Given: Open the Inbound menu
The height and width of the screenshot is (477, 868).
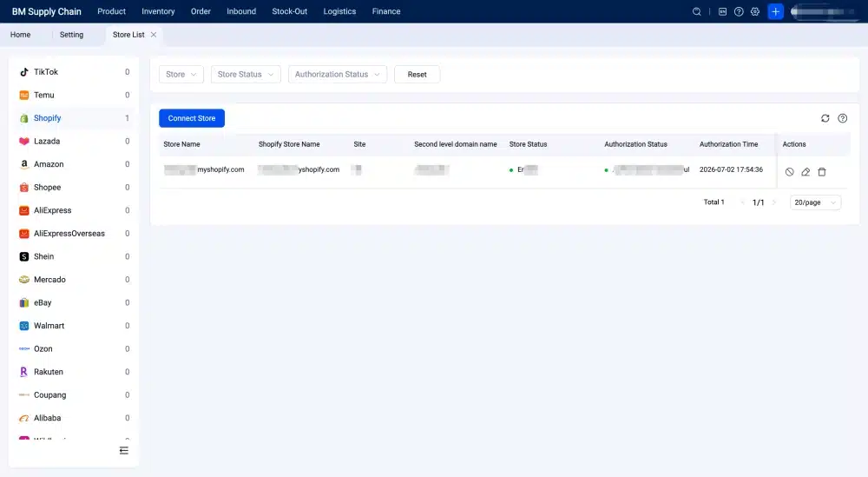Looking at the screenshot, I should point(241,11).
